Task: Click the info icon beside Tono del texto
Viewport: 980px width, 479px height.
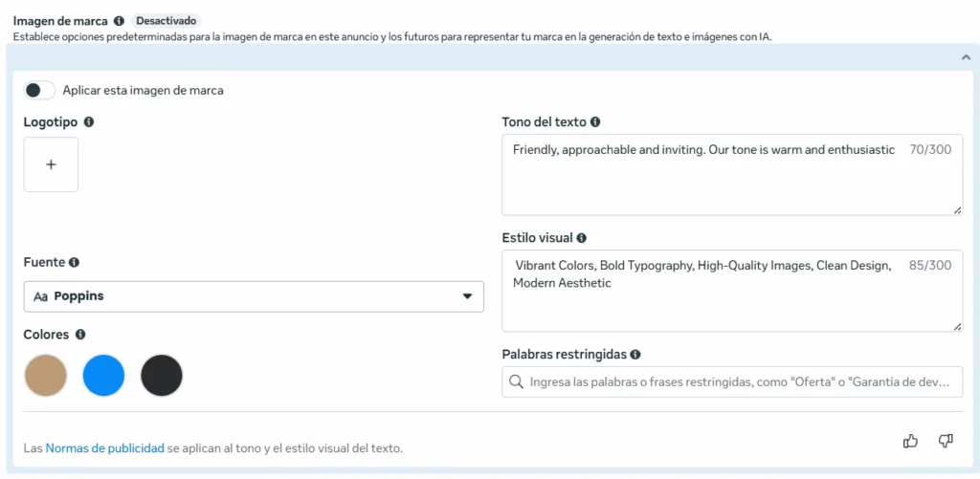Action: (595, 122)
